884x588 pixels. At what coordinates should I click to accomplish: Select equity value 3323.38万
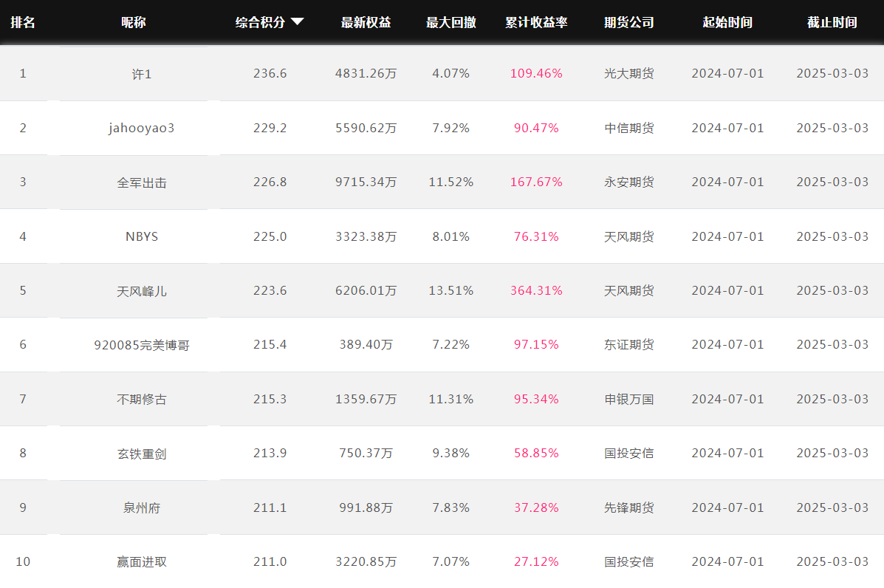(x=366, y=236)
